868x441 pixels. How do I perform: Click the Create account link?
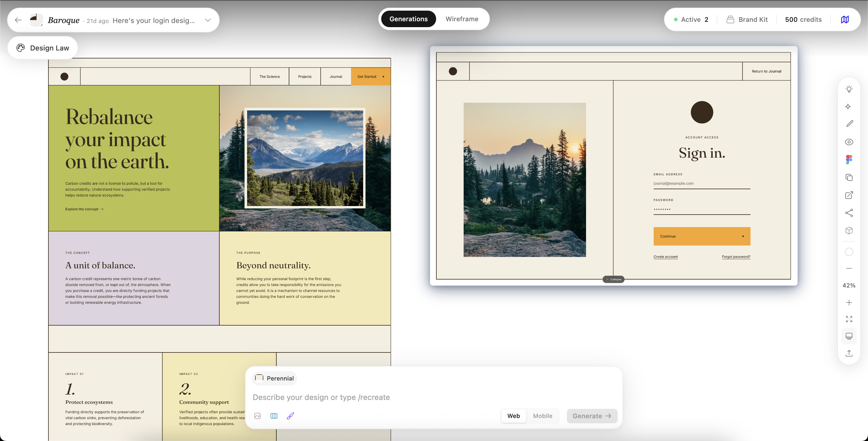[665, 257]
